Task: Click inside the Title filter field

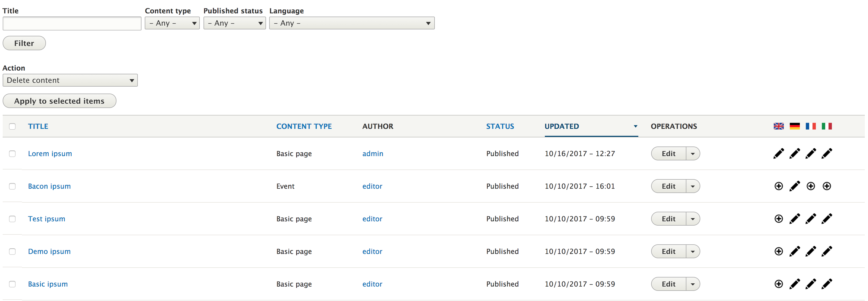Action: 72,23
